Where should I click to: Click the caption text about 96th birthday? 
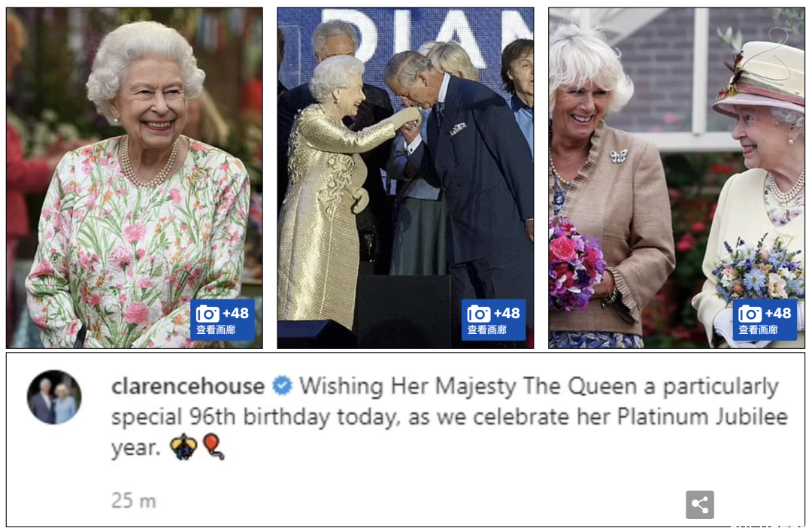click(450, 417)
